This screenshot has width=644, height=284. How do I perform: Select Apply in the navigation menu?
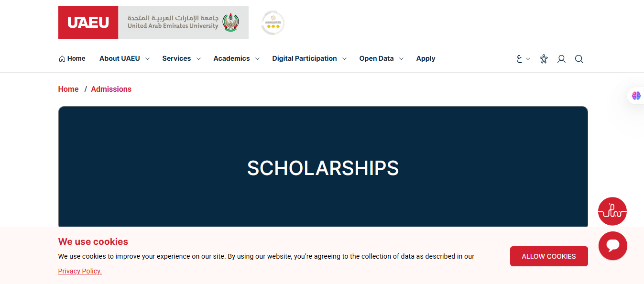tap(426, 58)
